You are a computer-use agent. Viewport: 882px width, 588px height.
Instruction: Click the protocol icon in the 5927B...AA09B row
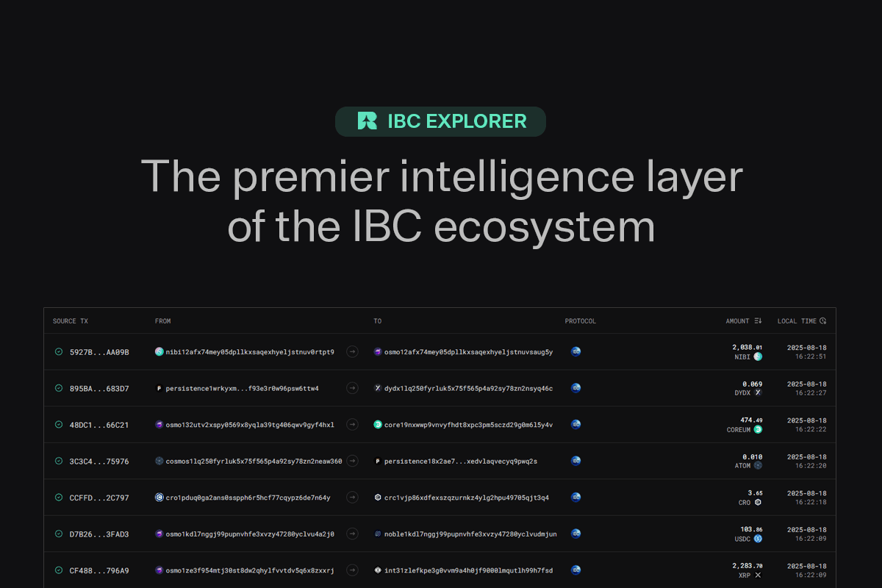point(576,352)
